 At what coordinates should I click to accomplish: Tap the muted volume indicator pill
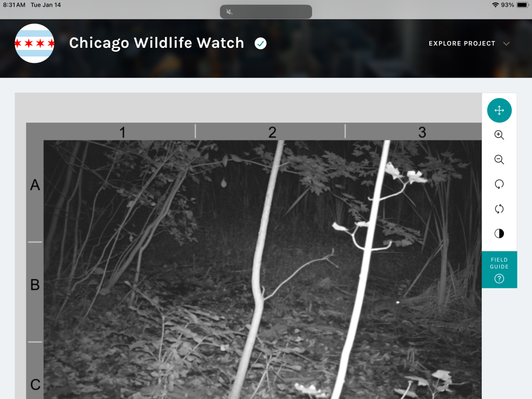pos(266,12)
